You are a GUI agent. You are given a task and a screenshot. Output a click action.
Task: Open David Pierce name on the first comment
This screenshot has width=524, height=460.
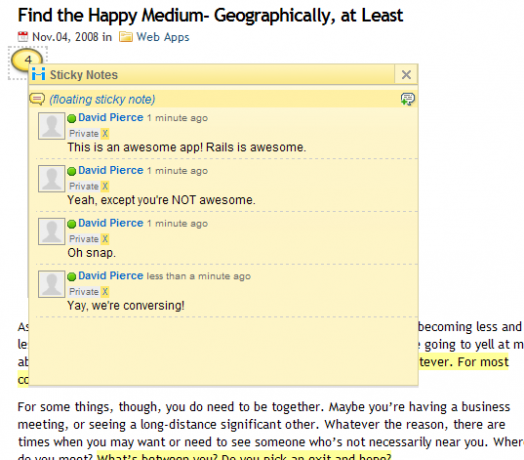pyautogui.click(x=111, y=117)
